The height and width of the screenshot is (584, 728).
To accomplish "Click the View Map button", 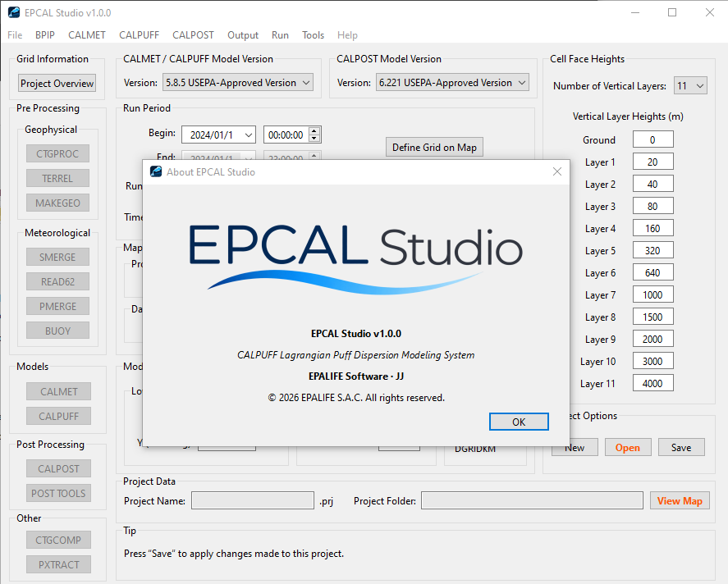I will coord(680,501).
